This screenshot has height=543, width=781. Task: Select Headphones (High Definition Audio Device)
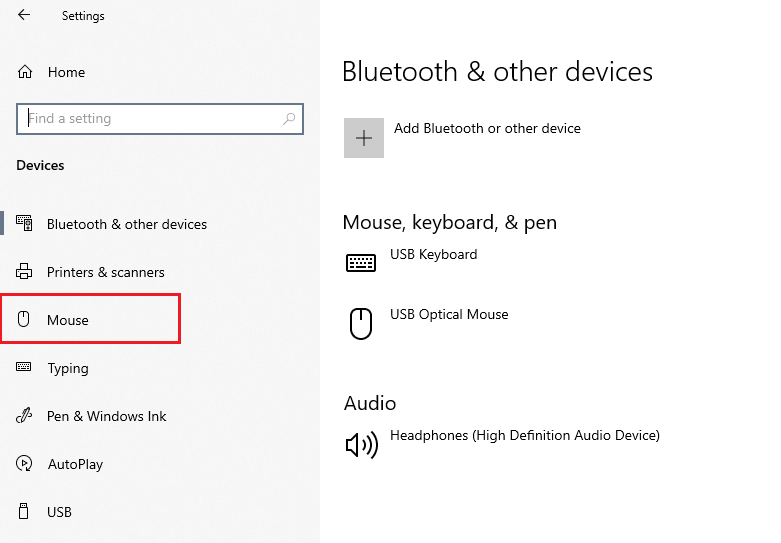[524, 435]
